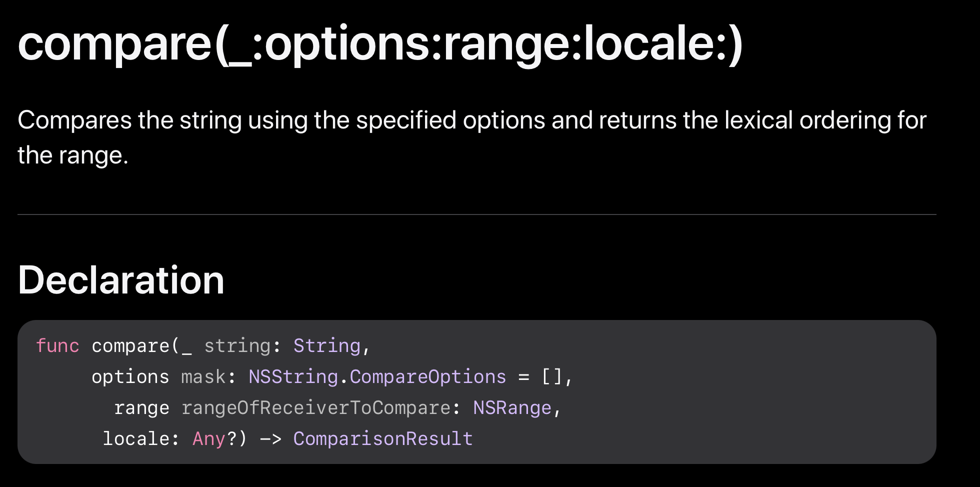Click the mask parameter name
This screenshot has height=487, width=980.
coord(203,377)
